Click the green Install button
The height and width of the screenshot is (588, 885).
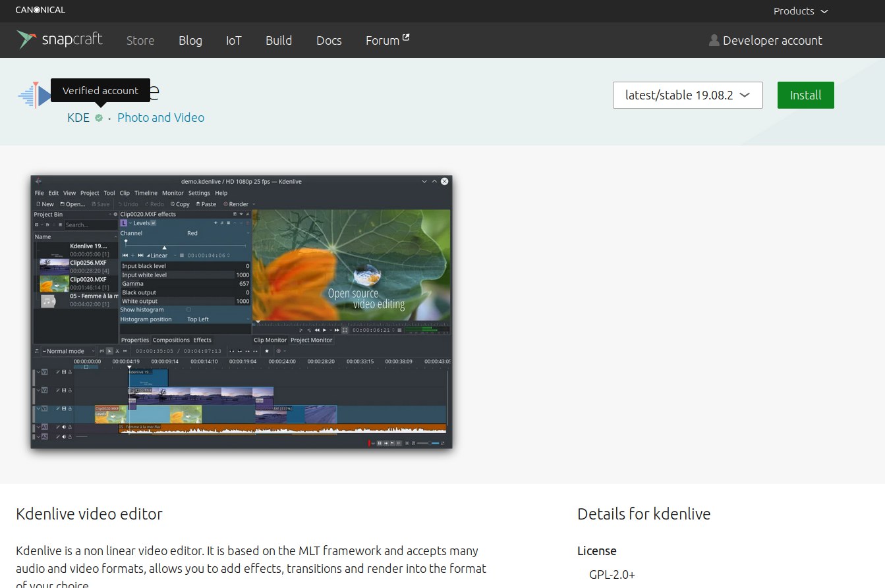point(806,95)
